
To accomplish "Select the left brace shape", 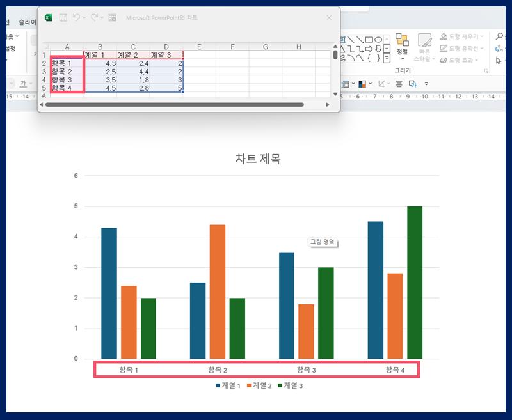I will [x=369, y=58].
